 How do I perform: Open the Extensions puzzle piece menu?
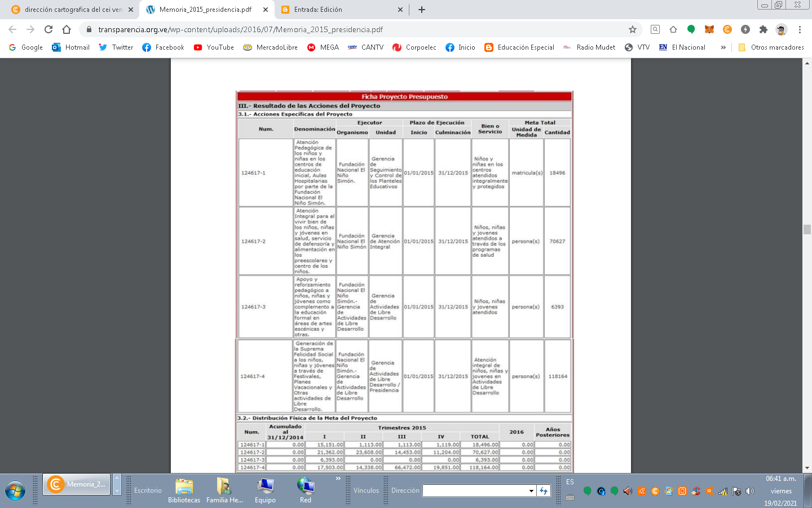click(x=764, y=29)
